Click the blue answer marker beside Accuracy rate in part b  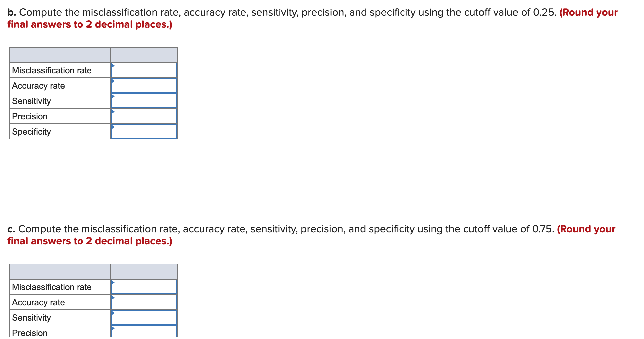click(x=113, y=80)
